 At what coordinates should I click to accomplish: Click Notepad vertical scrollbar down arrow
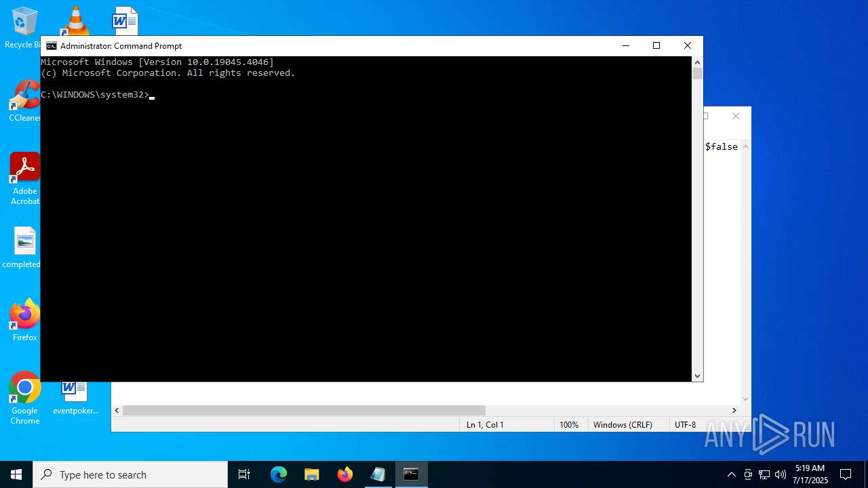[745, 399]
